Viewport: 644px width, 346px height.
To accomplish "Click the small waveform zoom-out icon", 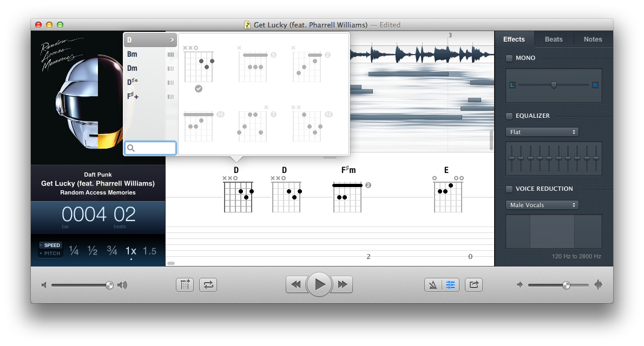I will [520, 284].
